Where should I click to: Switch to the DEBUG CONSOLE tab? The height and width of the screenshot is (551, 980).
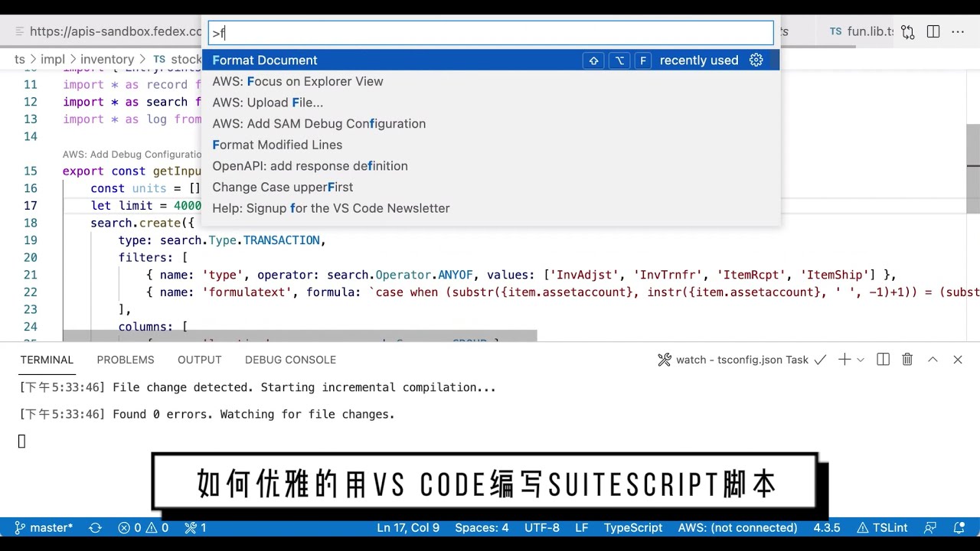tap(290, 360)
